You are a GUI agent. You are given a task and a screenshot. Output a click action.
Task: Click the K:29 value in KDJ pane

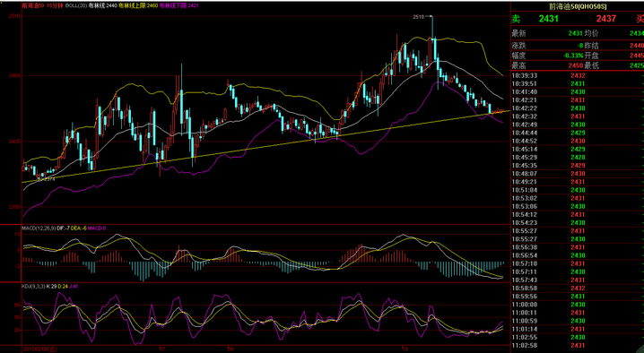click(x=51, y=286)
